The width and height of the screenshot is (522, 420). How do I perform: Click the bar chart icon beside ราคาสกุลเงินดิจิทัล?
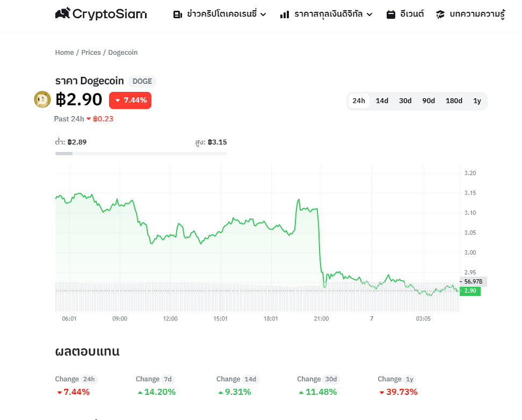click(285, 15)
